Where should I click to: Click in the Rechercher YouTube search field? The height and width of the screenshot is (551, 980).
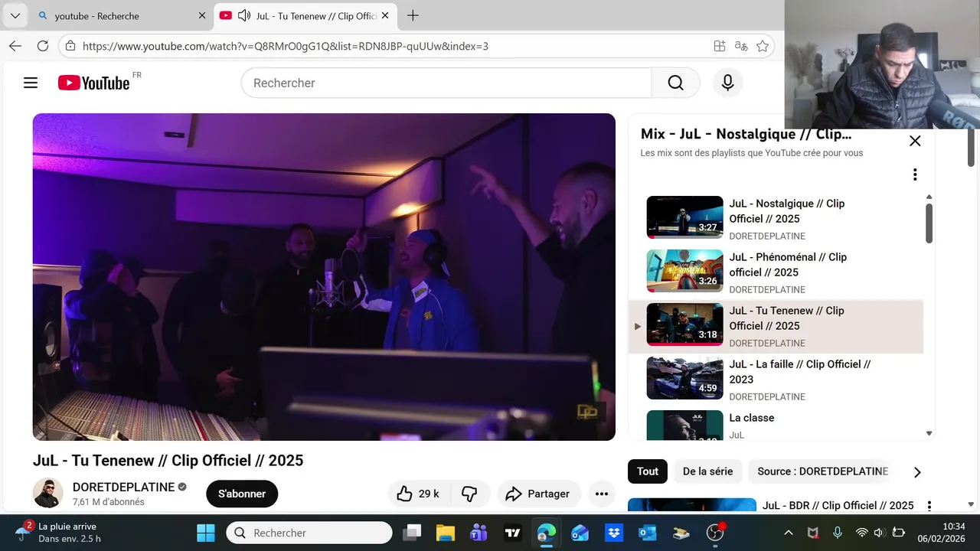[446, 83]
